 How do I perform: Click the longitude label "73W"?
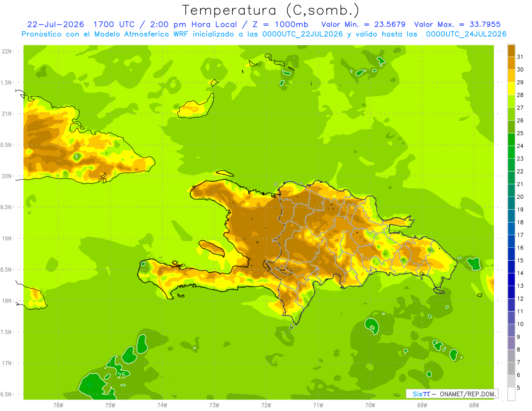pyautogui.click(x=214, y=405)
